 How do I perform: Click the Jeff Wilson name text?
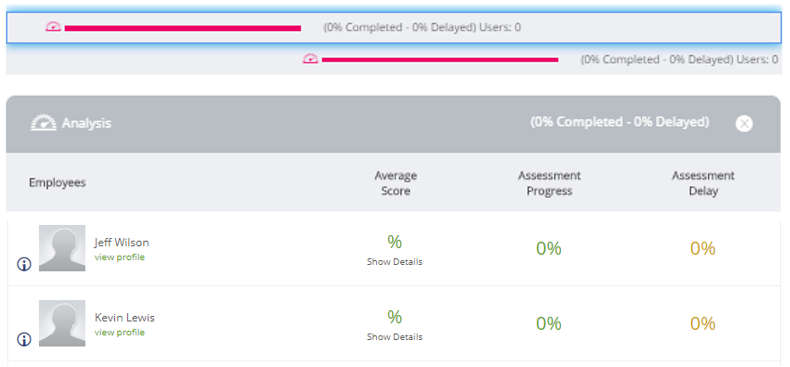click(x=121, y=242)
